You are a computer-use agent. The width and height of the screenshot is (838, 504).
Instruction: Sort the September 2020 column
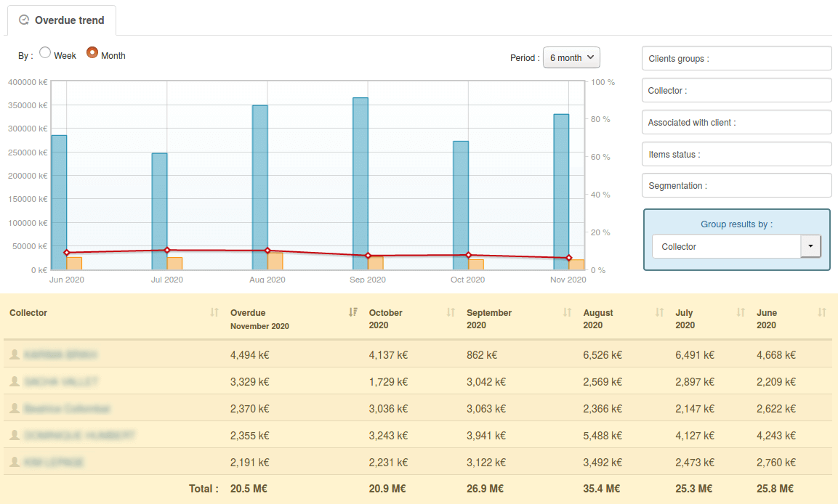click(567, 312)
